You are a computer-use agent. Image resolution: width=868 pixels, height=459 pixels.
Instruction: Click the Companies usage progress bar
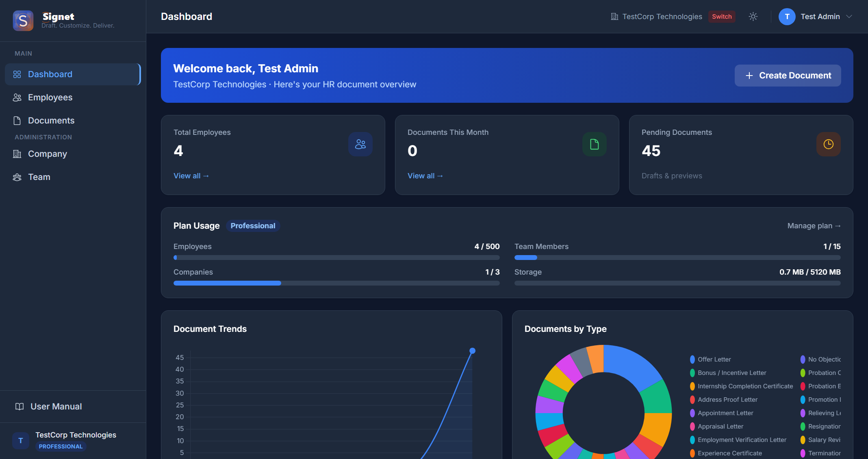click(x=336, y=283)
